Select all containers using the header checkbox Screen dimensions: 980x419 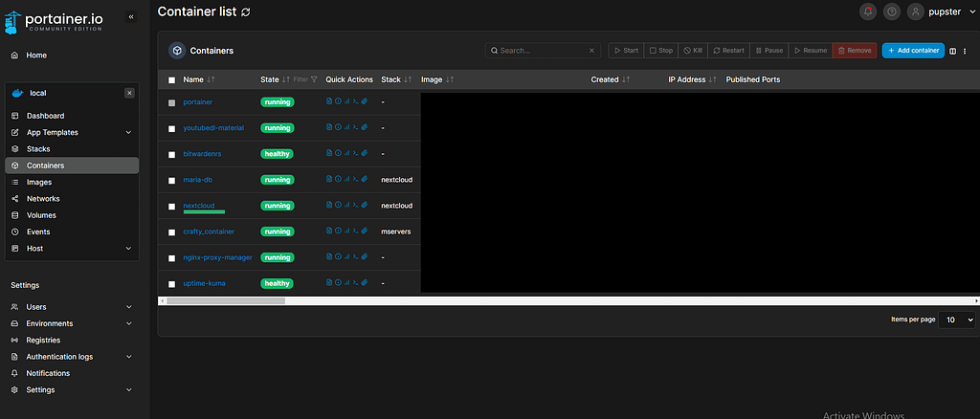172,80
